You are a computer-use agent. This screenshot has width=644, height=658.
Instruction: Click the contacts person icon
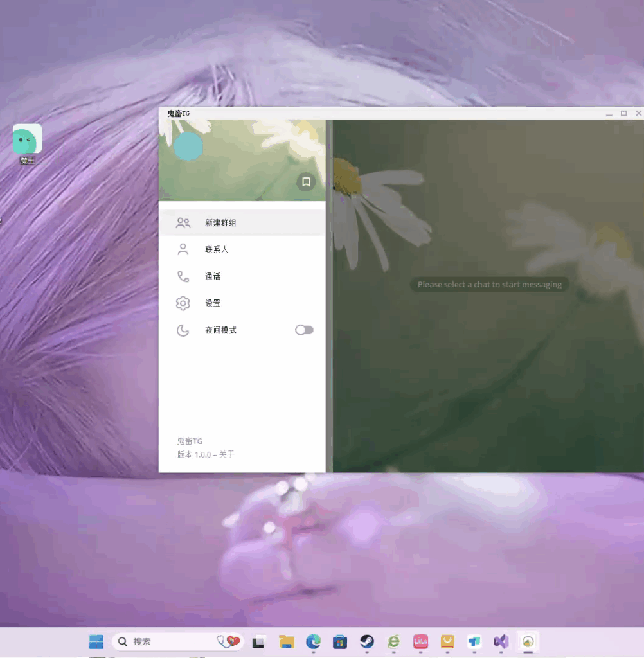[x=183, y=249]
